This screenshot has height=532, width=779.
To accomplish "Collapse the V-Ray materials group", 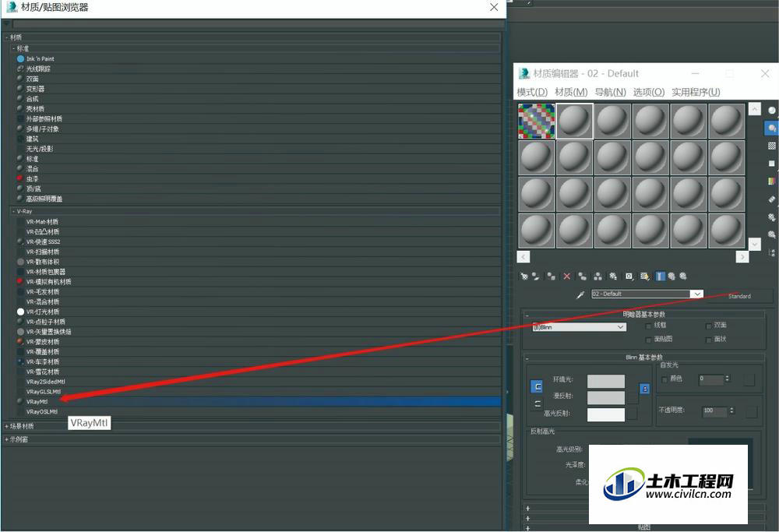I will [x=13, y=211].
